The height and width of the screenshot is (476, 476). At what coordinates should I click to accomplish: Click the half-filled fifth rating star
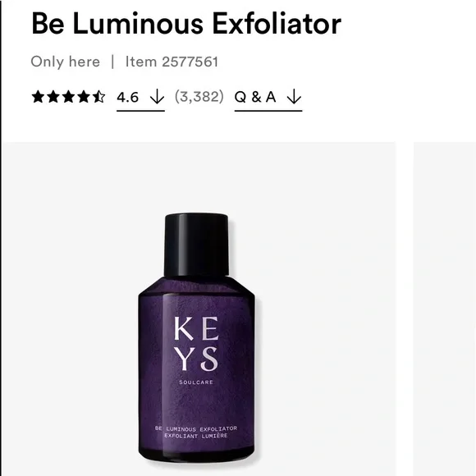coord(98,97)
